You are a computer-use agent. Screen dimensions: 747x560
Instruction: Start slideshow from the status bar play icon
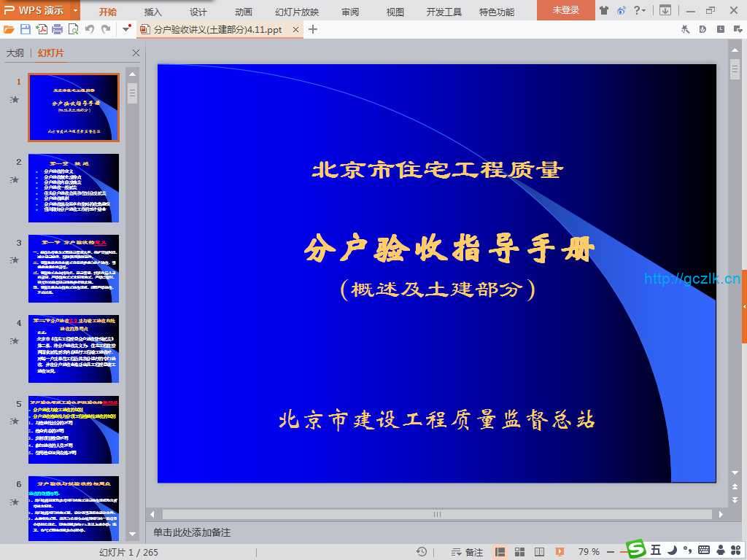[x=560, y=552]
